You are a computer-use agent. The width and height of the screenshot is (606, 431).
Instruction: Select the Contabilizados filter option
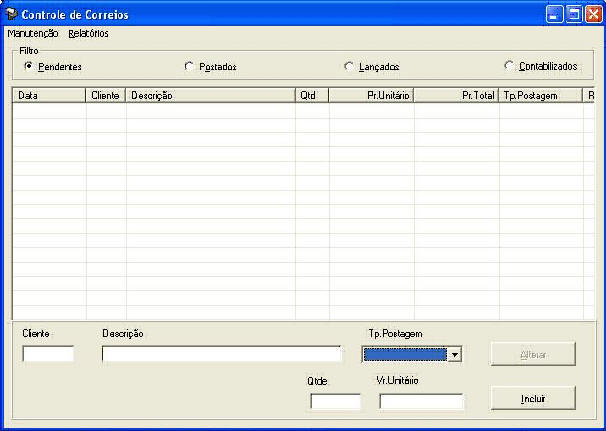coord(510,66)
